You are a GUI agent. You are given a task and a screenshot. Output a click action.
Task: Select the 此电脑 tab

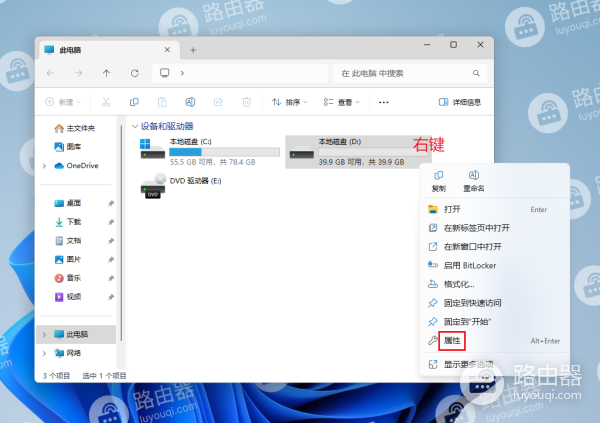109,50
